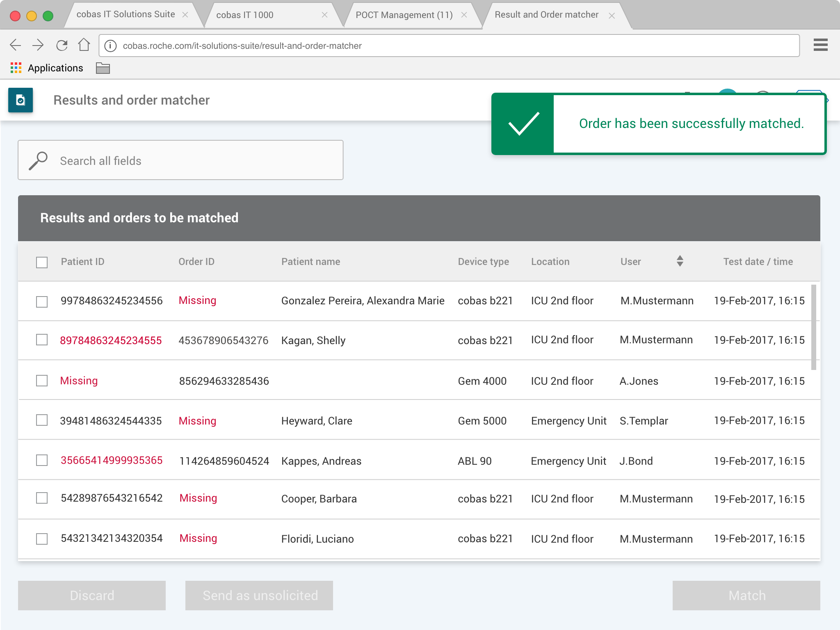Sort the table by User column arrows
The image size is (840, 630).
pyautogui.click(x=680, y=261)
